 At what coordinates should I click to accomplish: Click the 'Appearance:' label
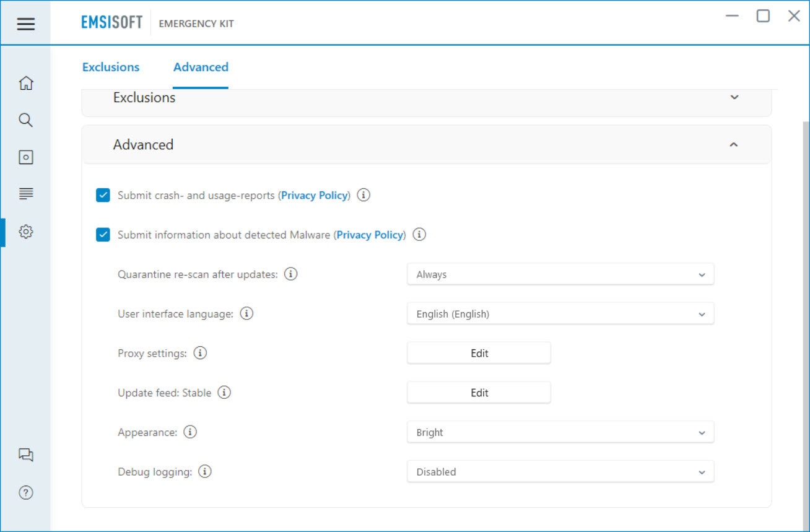click(147, 432)
